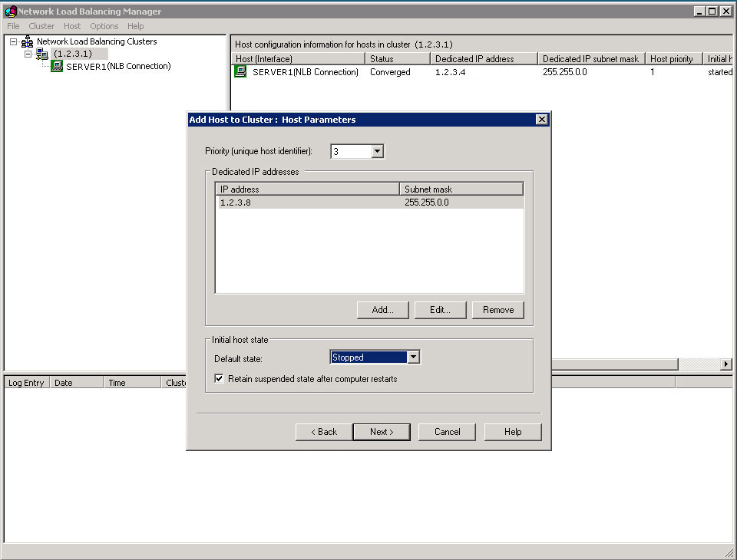Click the Log Entry column header
The width and height of the screenshot is (737, 560).
pos(26,383)
